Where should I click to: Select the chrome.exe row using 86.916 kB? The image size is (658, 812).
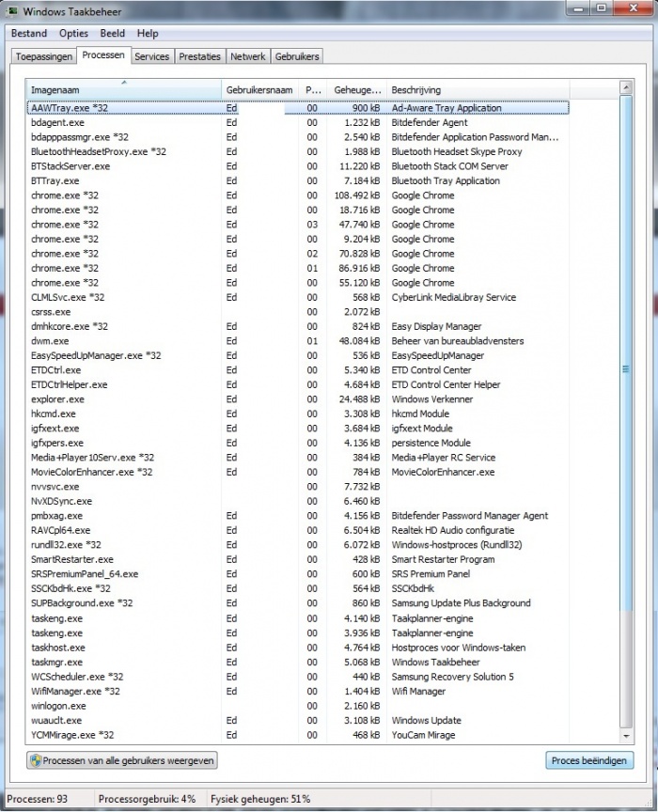click(x=297, y=268)
